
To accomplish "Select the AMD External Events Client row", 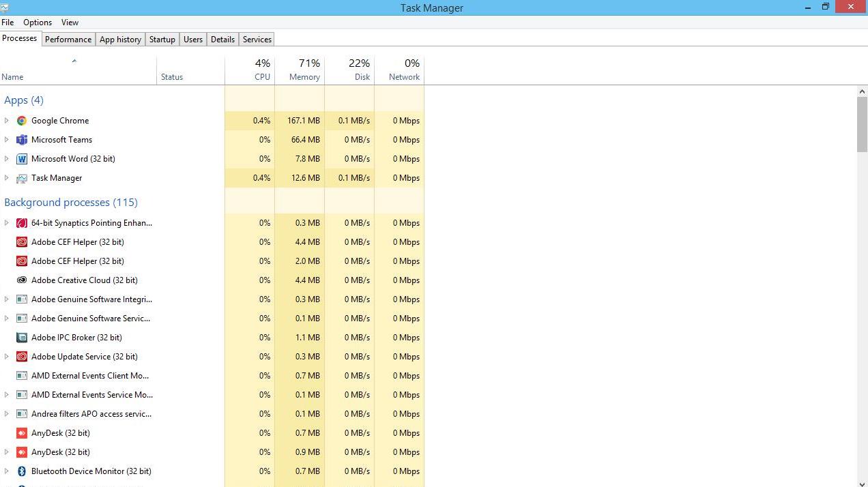I will (x=90, y=376).
